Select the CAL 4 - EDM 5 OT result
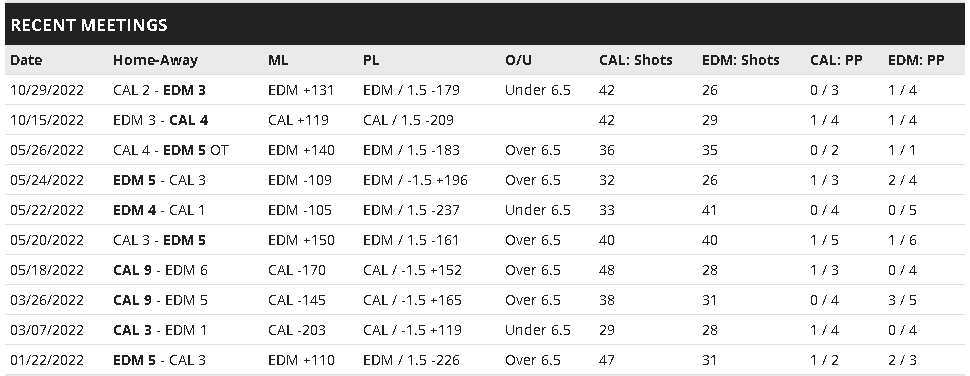Viewport: 970px width, 376px height. pyautogui.click(x=171, y=150)
